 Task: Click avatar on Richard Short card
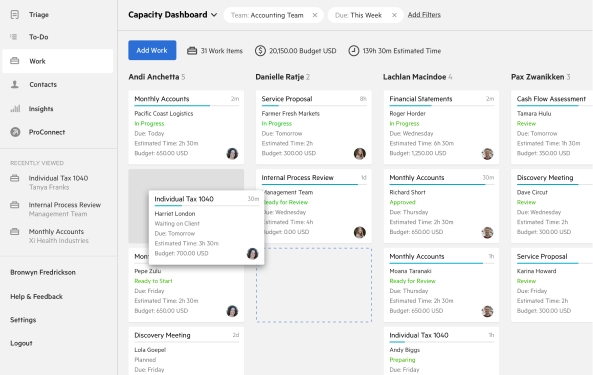[487, 232]
